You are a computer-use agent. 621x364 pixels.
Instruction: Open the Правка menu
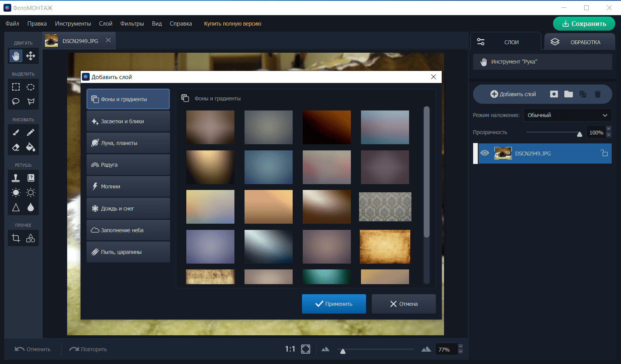coord(37,24)
